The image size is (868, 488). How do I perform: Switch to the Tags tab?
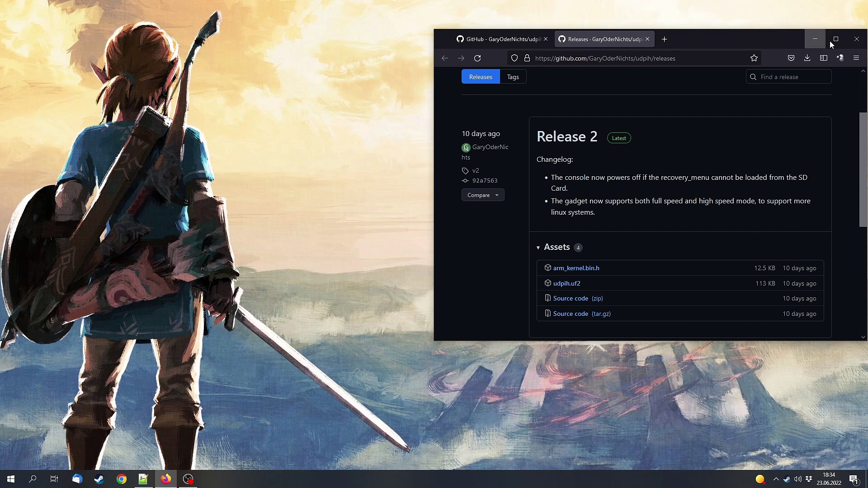click(513, 77)
